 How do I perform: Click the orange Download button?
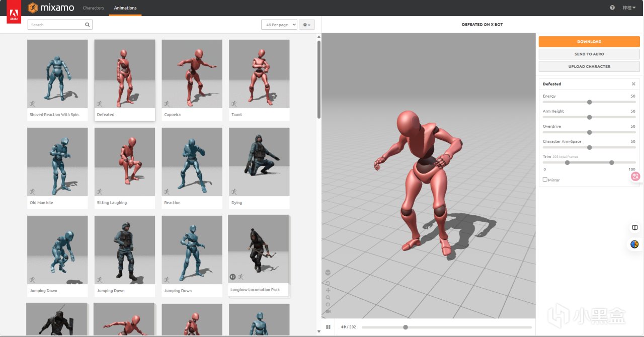[589, 42]
